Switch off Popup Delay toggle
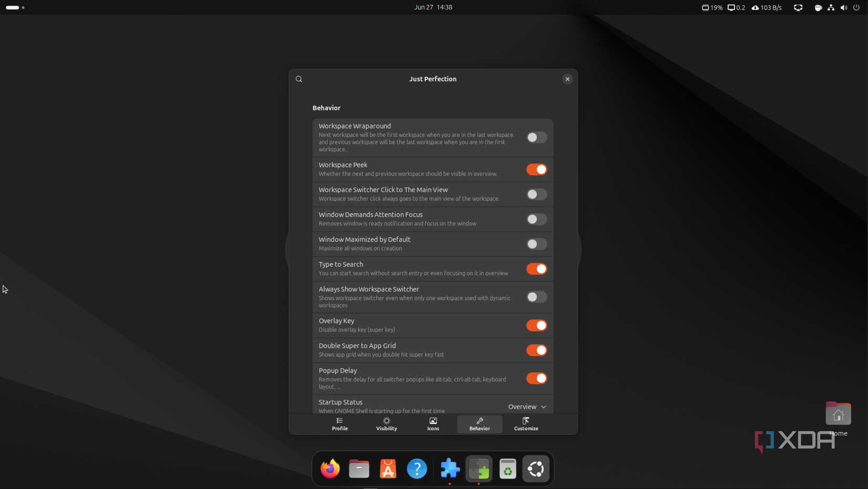Screen dimensions: 868x489 (x=537, y=379)
